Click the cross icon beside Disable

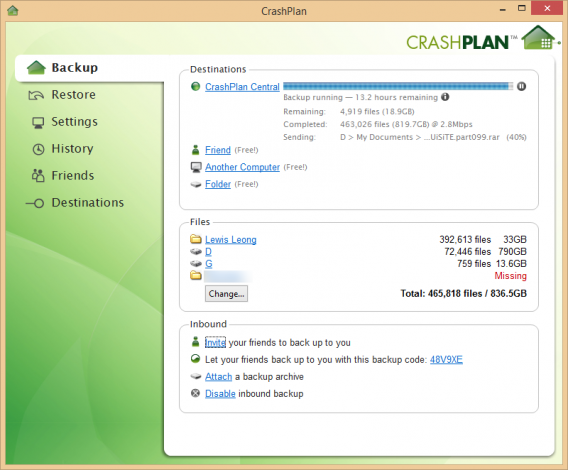click(195, 393)
